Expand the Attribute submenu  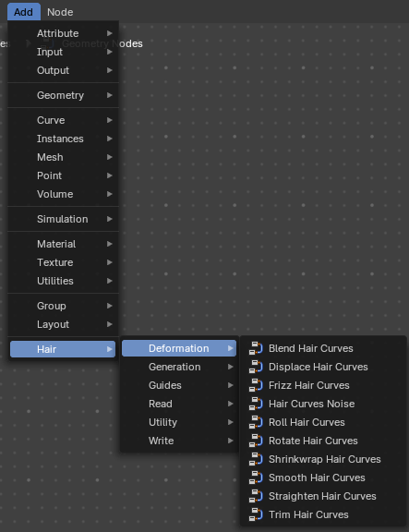tap(63, 33)
